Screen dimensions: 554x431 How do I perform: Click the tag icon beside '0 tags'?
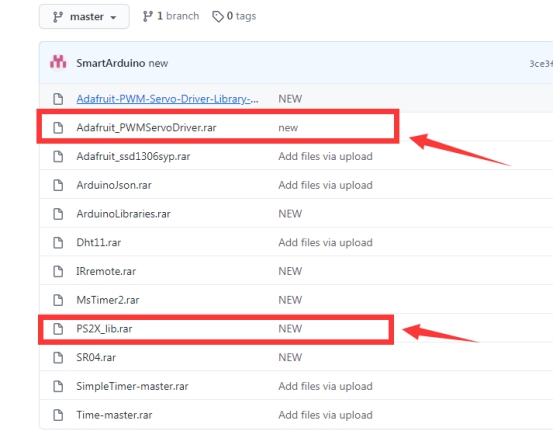coord(218,16)
